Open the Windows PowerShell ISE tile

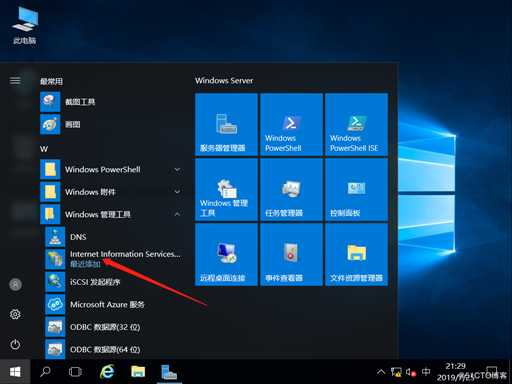(356, 124)
